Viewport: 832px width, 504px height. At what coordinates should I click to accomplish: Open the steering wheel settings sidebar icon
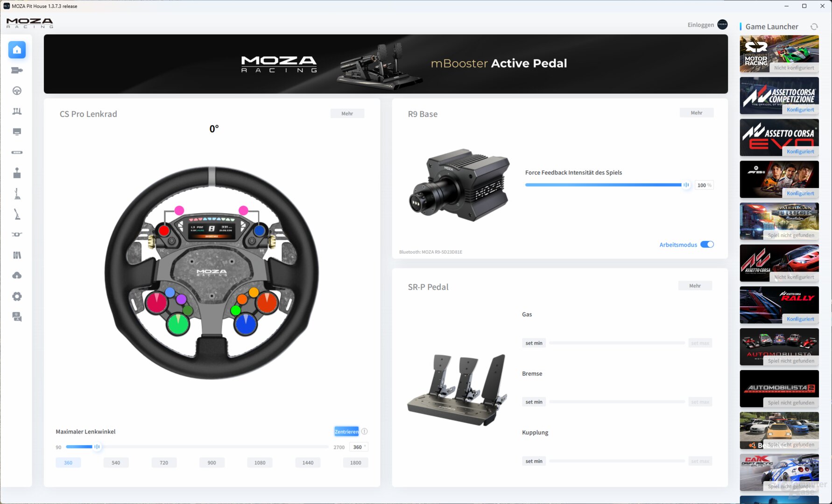click(17, 91)
